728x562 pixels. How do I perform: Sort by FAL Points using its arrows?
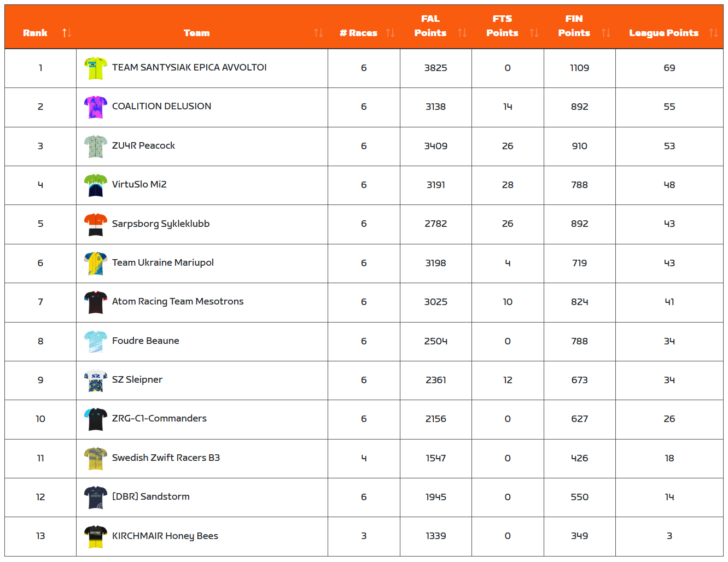pyautogui.click(x=462, y=33)
